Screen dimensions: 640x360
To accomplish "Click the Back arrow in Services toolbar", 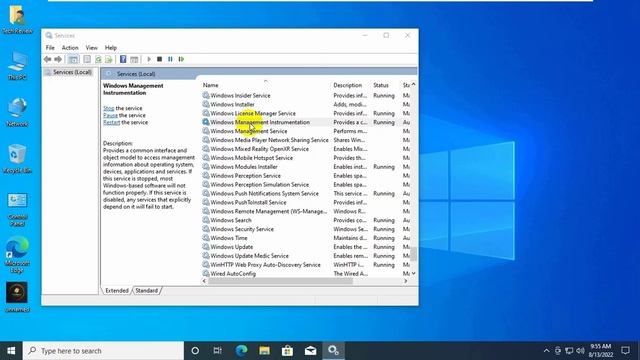I will pos(47,60).
